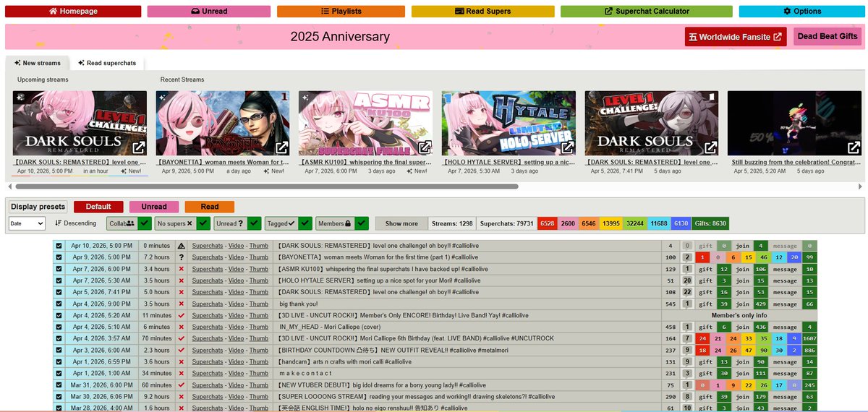Open external link icon on ASMR KU100 thumbnail
The height and width of the screenshot is (412, 868).
point(425,147)
